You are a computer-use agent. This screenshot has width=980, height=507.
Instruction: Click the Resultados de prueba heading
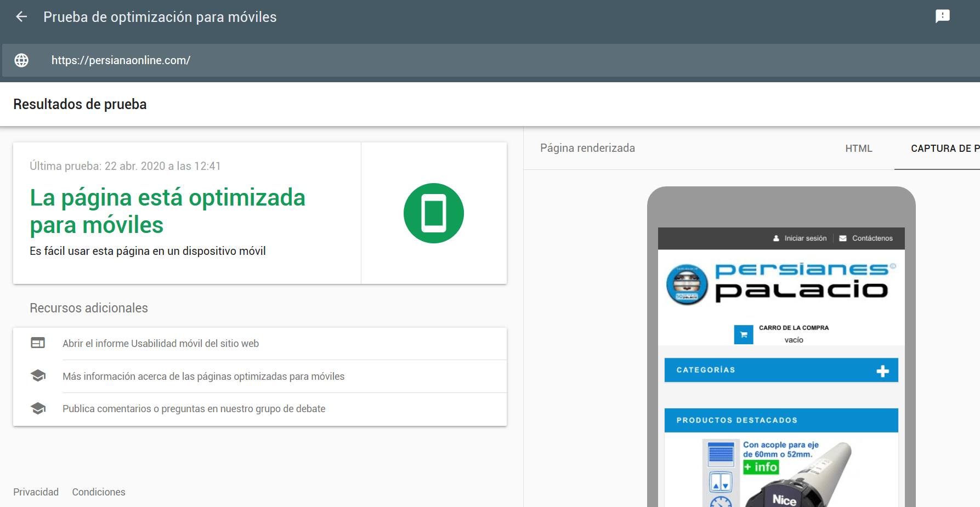(x=80, y=104)
